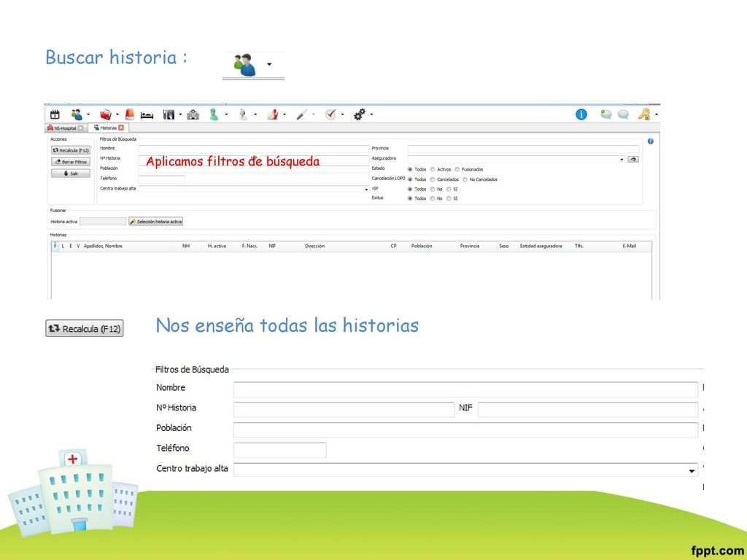Focus the enlarged Nombre input field

tap(465, 389)
